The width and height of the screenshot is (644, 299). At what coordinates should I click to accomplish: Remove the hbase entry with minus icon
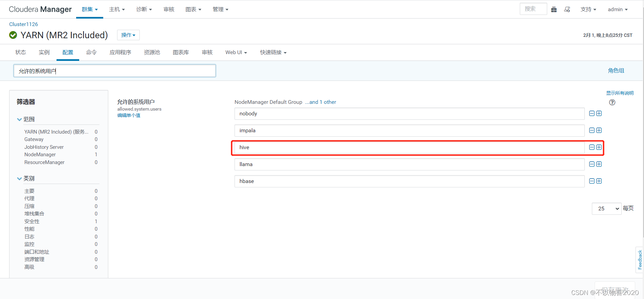click(592, 181)
